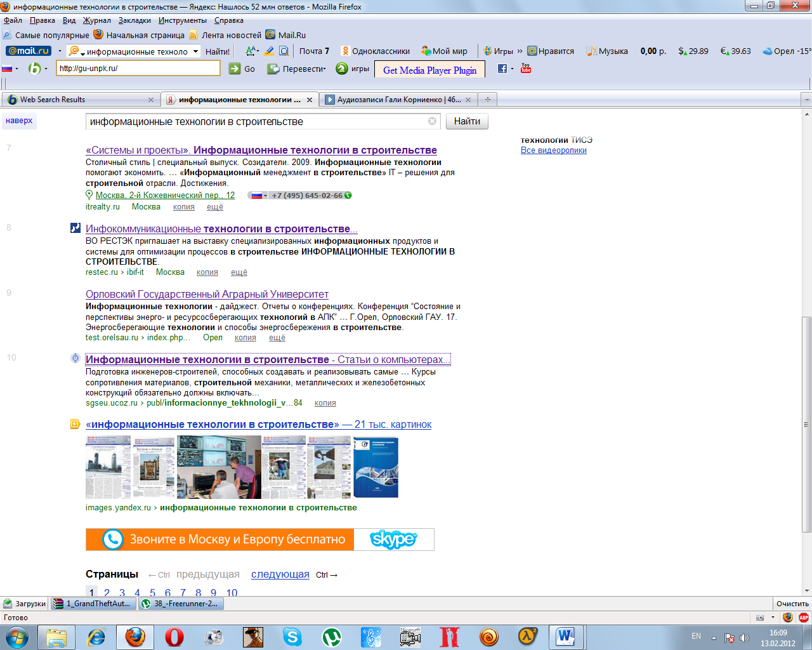Open Игры in the Mail.ru toolbar
Viewport: 812px width, 650px height.
click(498, 51)
